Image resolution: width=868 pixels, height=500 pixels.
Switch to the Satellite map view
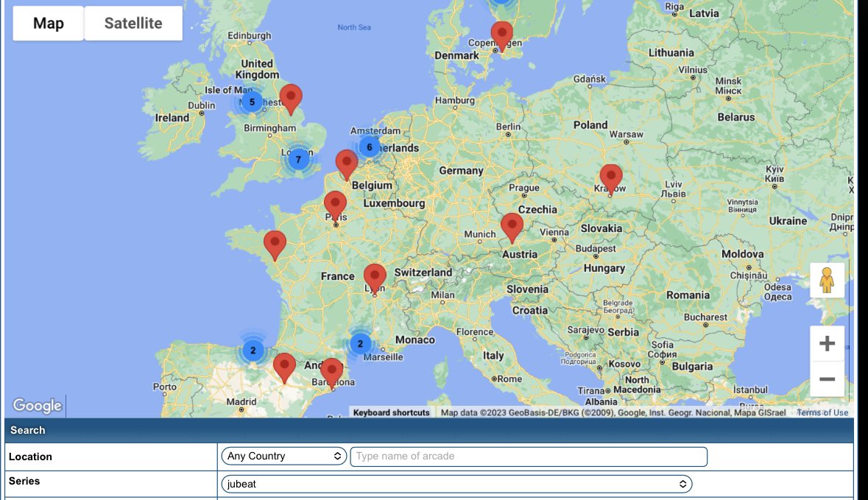[x=133, y=24]
